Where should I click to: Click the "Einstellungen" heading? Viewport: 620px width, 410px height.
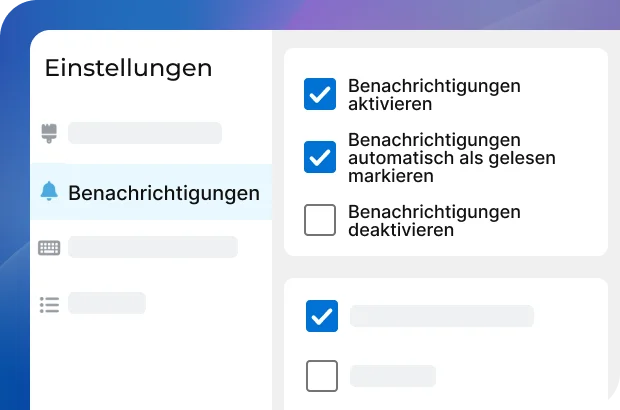point(128,68)
